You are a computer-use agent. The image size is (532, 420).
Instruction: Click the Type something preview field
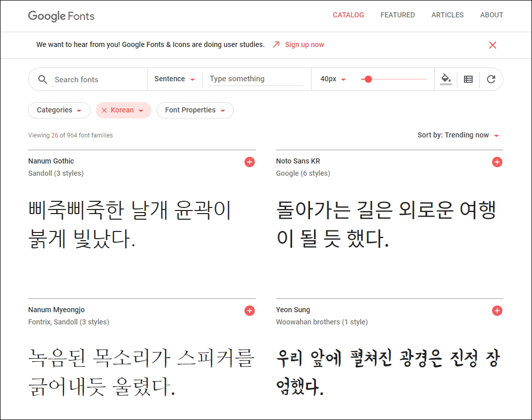255,79
